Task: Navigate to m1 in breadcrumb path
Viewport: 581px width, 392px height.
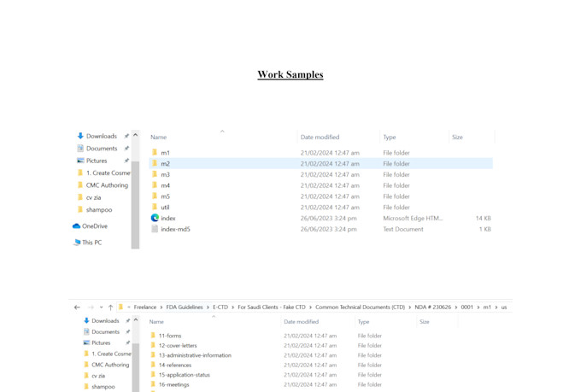Action: [x=487, y=307]
